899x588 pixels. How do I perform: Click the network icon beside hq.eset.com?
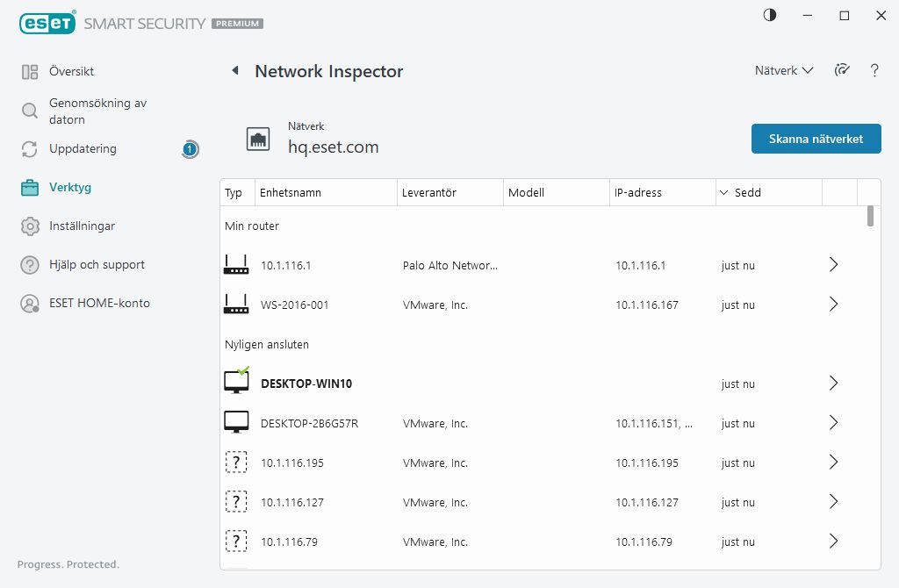[x=258, y=138]
